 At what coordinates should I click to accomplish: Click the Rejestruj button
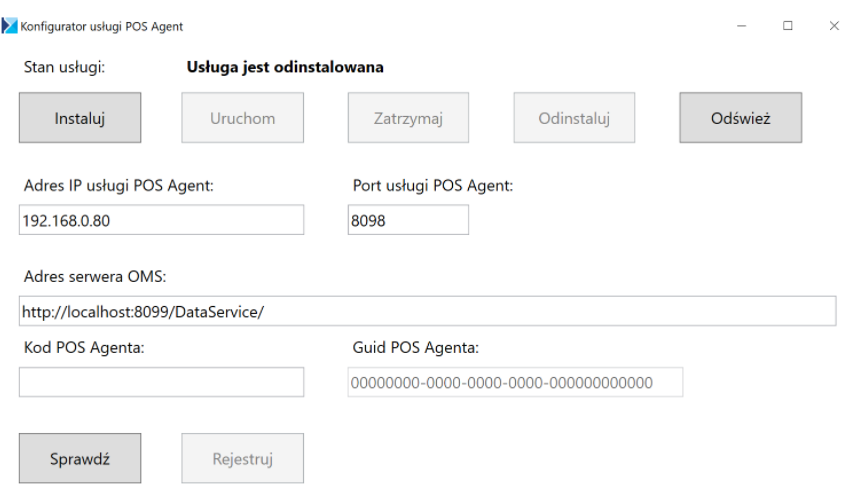coord(242,458)
